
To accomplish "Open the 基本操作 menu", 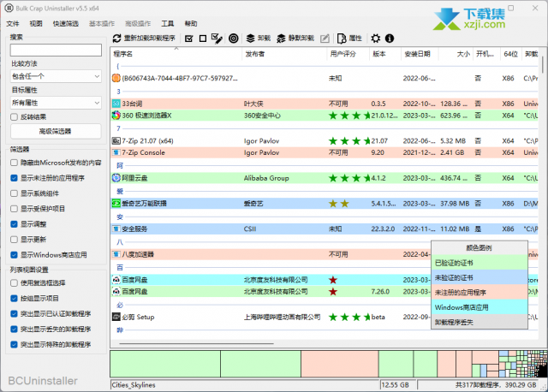I will [102, 23].
